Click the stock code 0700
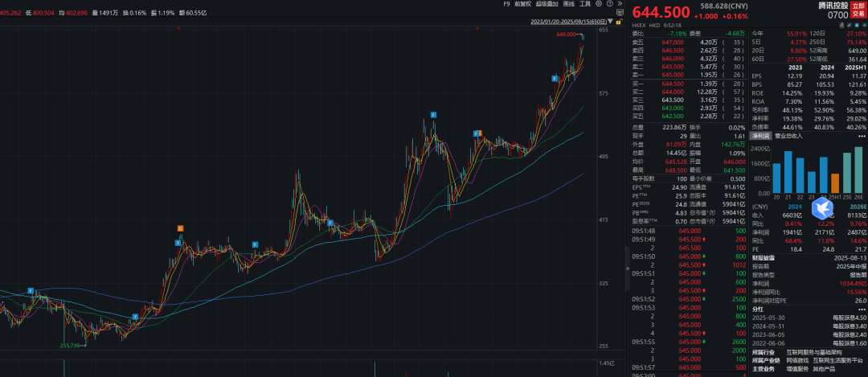This screenshot has height=377, width=868. point(837,15)
